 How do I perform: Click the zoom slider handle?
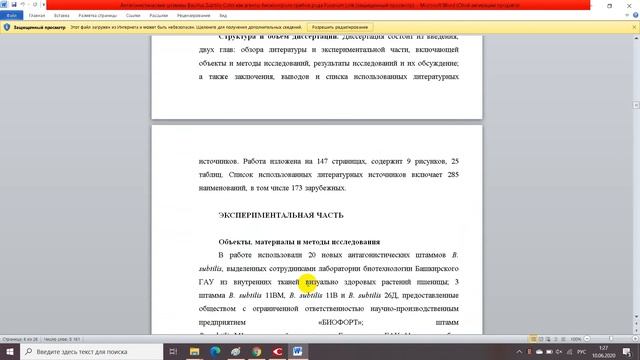pos(611,339)
